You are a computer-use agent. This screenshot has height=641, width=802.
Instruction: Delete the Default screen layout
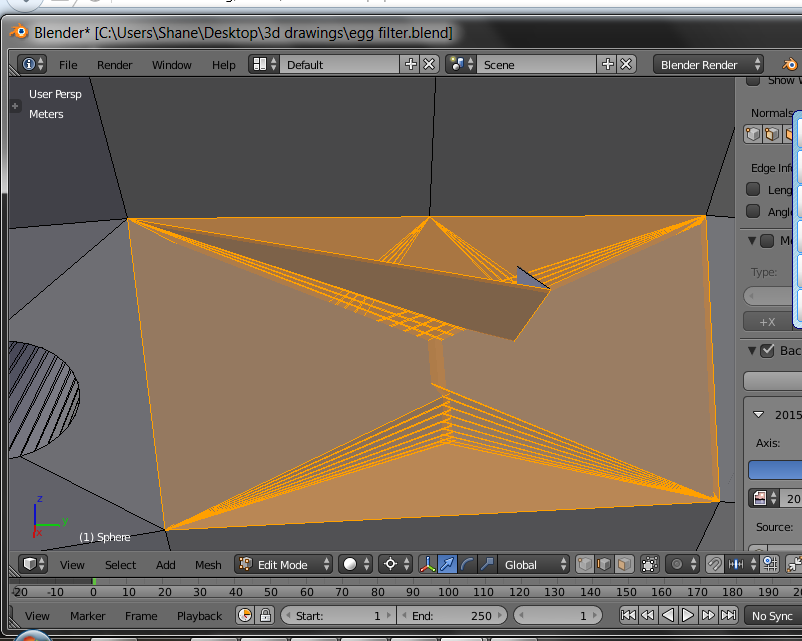click(x=429, y=64)
